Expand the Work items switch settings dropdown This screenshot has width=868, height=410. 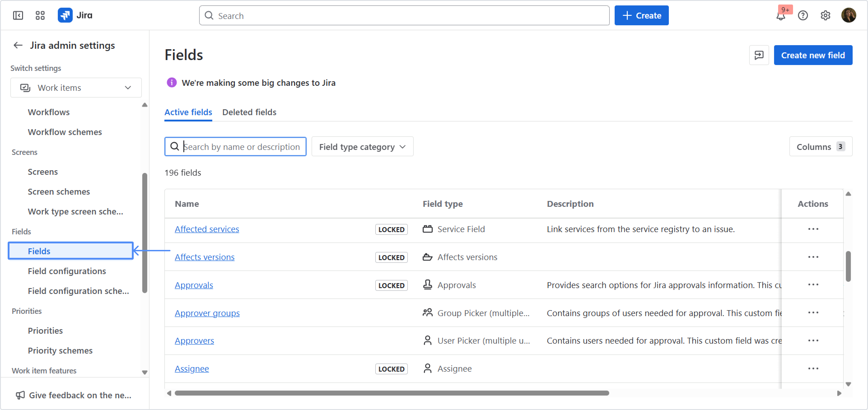click(76, 88)
